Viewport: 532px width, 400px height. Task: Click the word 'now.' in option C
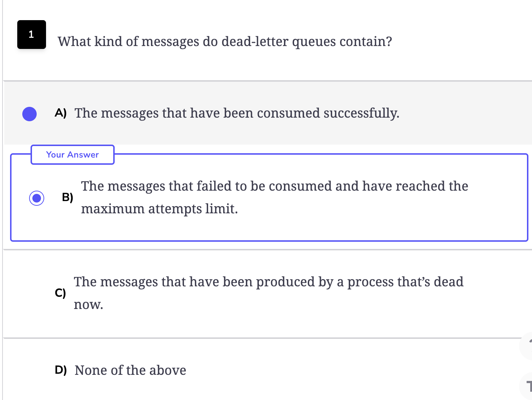point(88,304)
